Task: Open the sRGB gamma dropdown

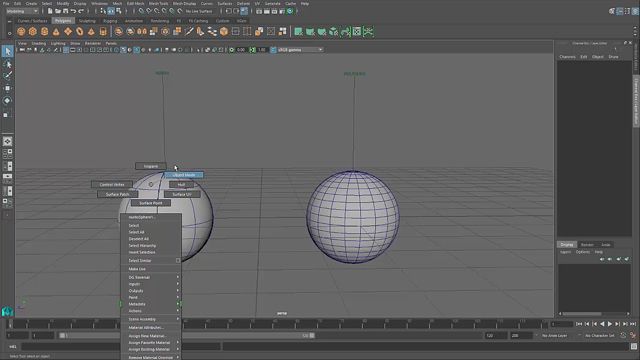Action: coord(300,50)
